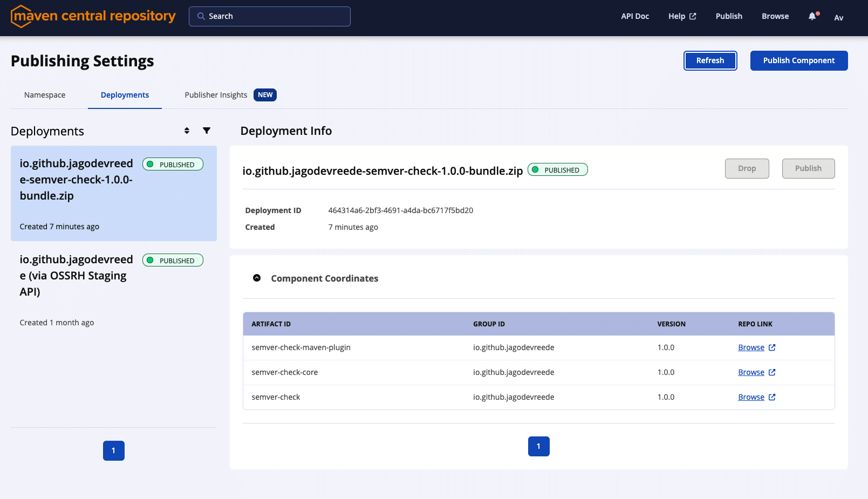Viewport: 868px width, 499px height.
Task: Open the notifications bell
Action: [812, 16]
